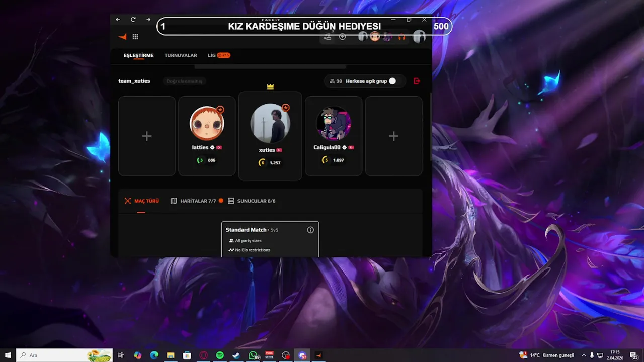The width and height of the screenshot is (644, 362).
Task: Click latties' skill level 3 badge
Action: tap(200, 160)
